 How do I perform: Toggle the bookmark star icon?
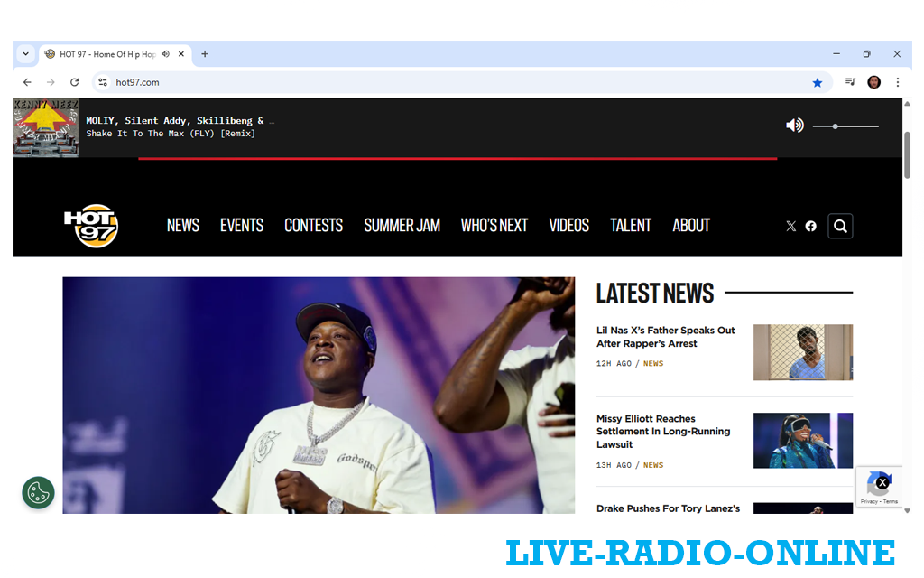(817, 82)
